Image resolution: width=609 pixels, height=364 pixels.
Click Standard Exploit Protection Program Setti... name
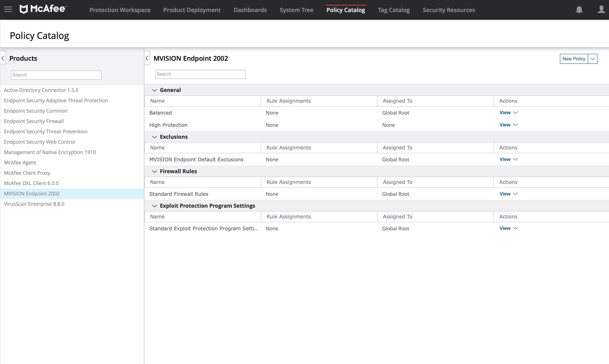(x=203, y=229)
